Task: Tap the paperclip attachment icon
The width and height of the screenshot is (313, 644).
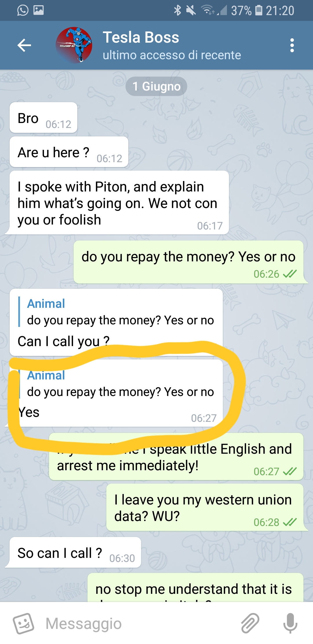Action: [250, 623]
